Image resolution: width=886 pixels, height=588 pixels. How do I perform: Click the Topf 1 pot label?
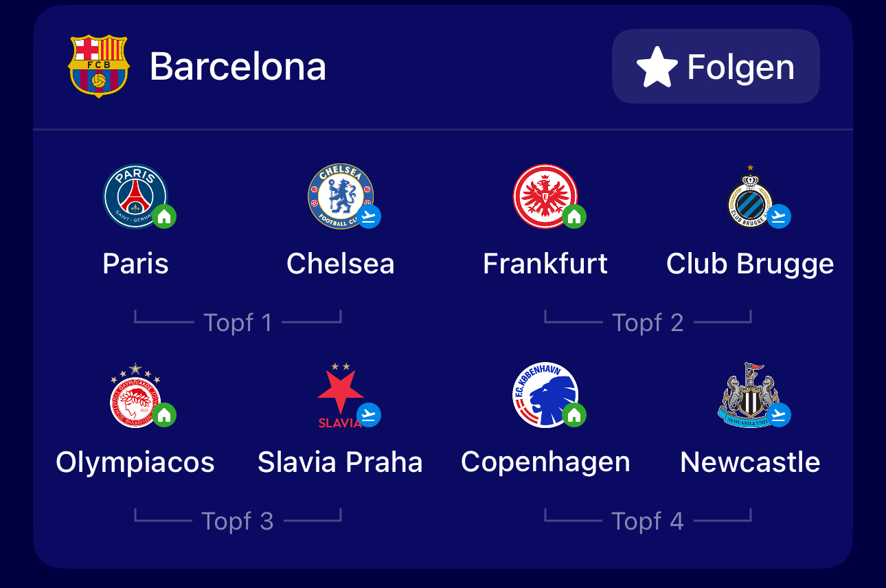pos(238,323)
